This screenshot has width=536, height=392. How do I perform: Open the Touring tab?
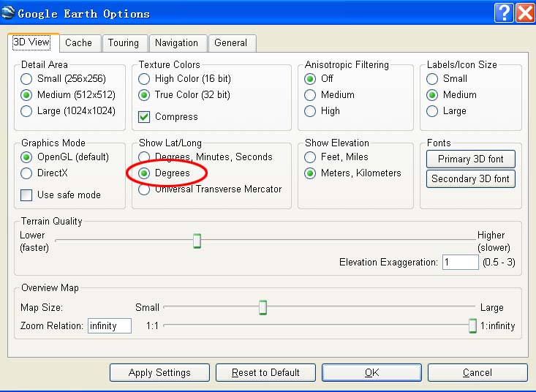pyautogui.click(x=124, y=43)
